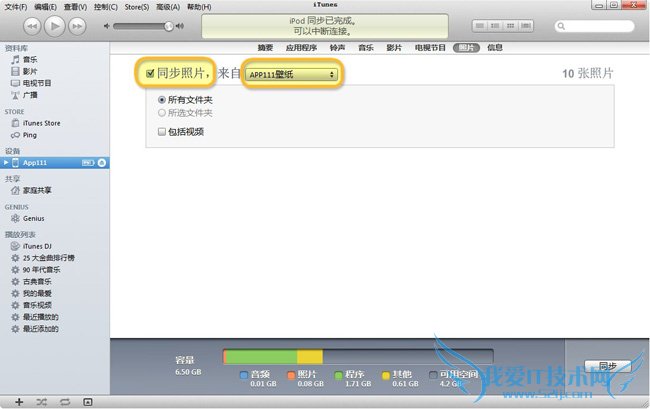Switch to album list view button
Screen dimensions: 650x409
tap(495, 26)
